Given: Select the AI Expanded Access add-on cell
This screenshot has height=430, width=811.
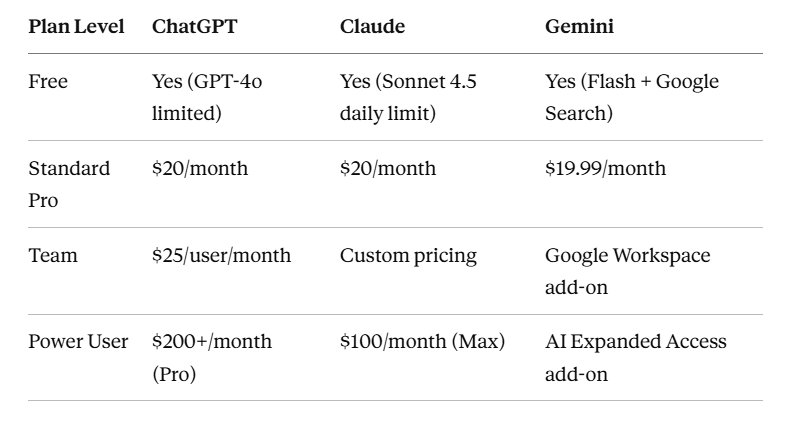Looking at the screenshot, I should click(636, 358).
